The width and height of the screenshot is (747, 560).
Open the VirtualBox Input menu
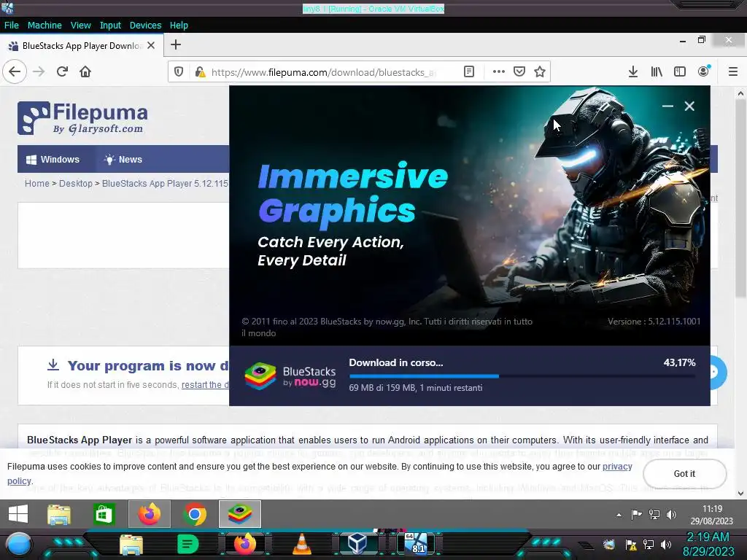tap(110, 26)
